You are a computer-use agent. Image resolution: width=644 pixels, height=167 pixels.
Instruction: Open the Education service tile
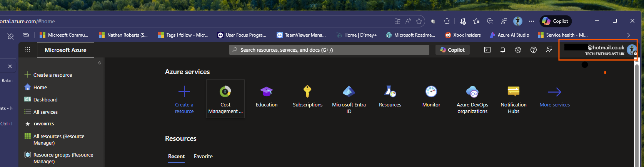click(267, 96)
